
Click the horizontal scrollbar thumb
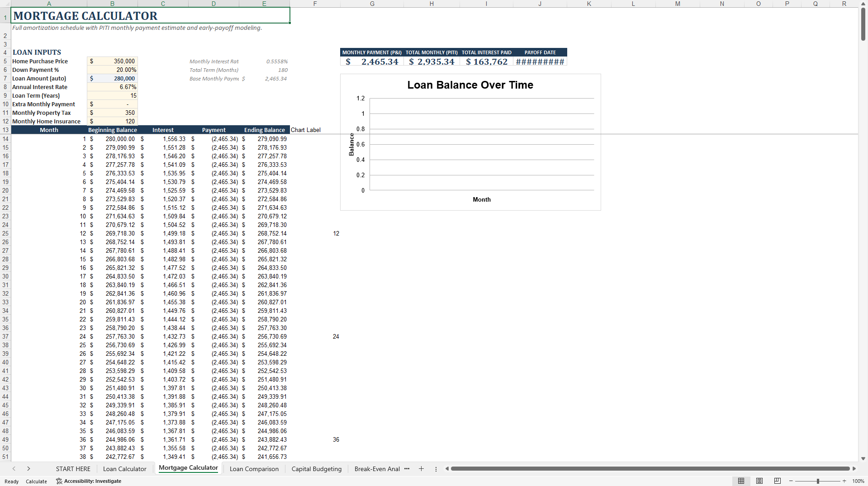coord(650,469)
